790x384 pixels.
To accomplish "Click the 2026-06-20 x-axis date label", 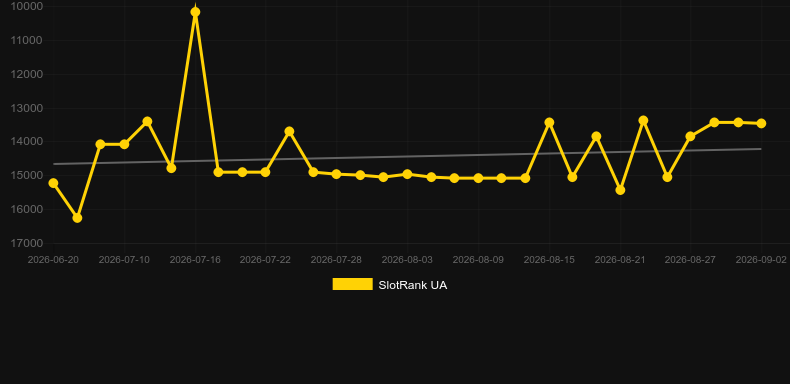I will tap(53, 260).
